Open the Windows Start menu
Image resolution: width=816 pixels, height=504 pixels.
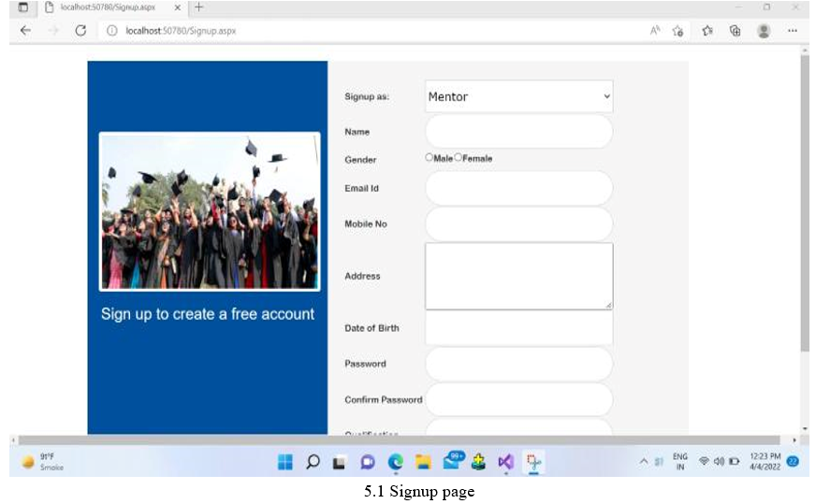point(285,462)
